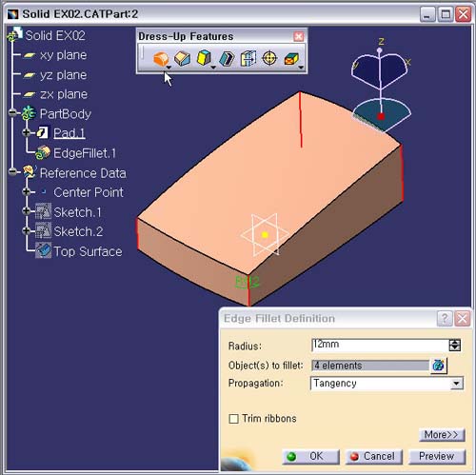The image size is (476, 475).
Task: Collapse the PartBody tree node
Action: pyautogui.click(x=12, y=113)
